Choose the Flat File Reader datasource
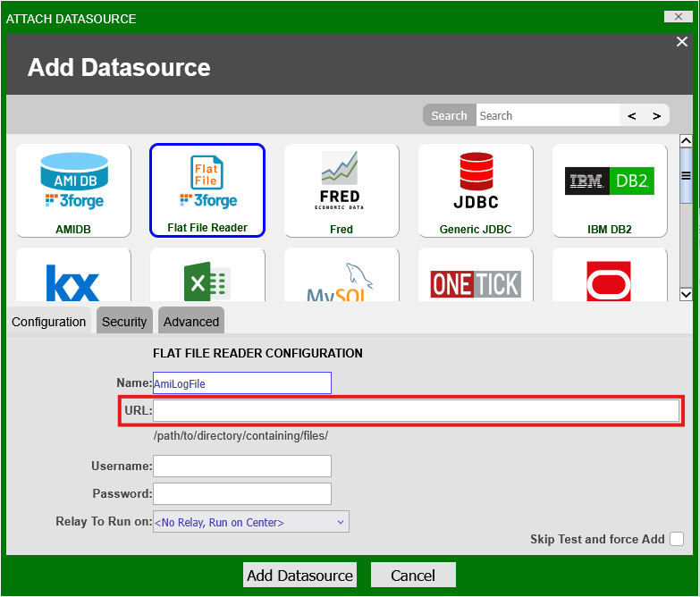The image size is (700, 597). 207,190
